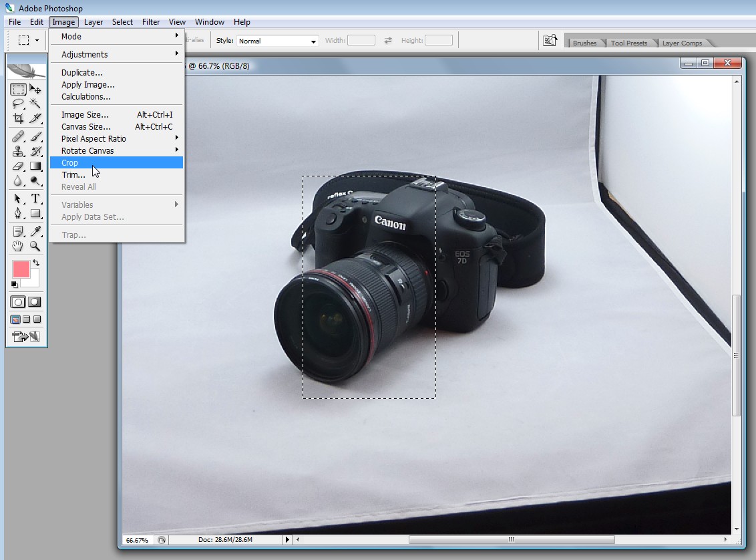Choose Calculations... menu entry
Viewport: 756px width, 560px height.
coord(116,96)
